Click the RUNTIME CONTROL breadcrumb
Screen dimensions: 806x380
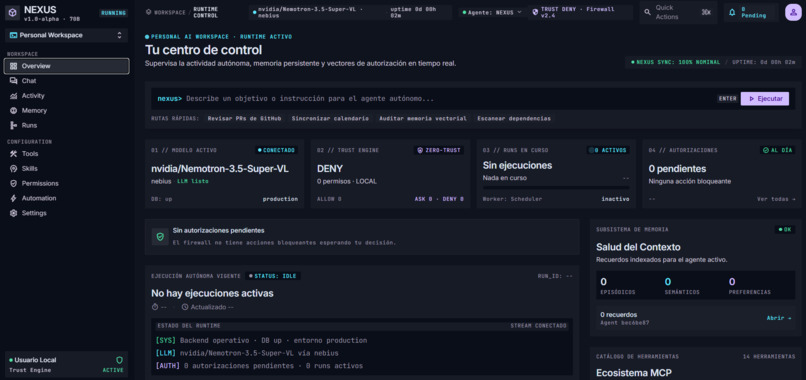[x=206, y=12]
